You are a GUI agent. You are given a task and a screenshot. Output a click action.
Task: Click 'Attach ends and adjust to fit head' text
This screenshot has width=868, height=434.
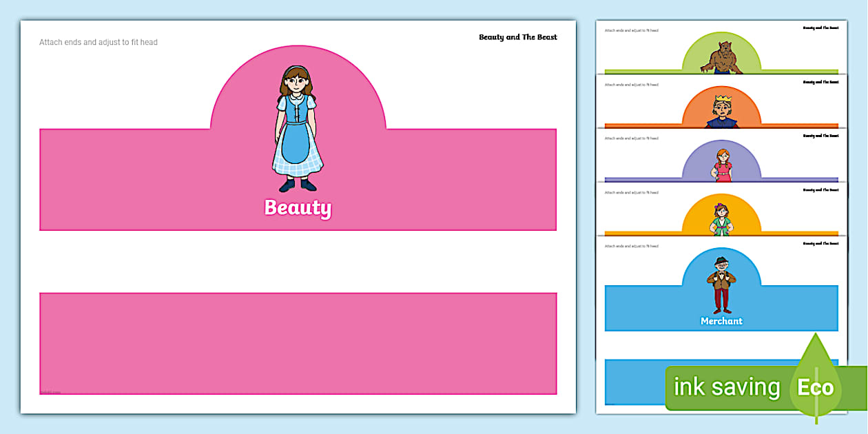point(99,43)
